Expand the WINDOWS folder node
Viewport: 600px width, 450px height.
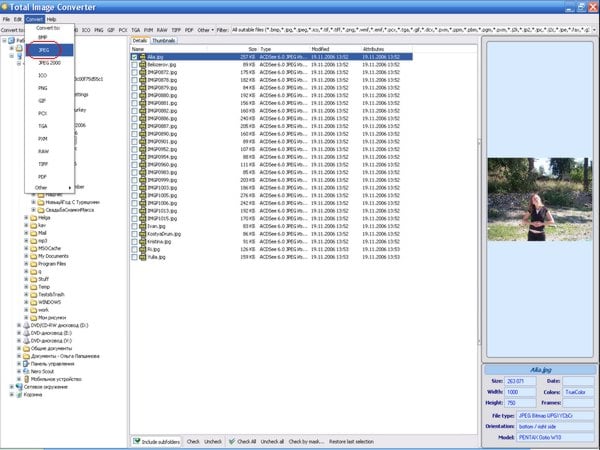[26, 302]
